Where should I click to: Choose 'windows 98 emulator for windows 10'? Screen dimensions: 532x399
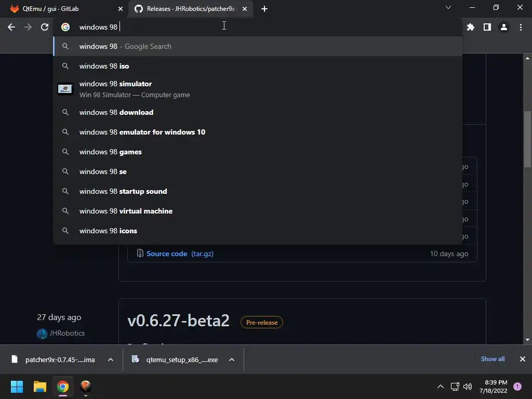coord(258,132)
